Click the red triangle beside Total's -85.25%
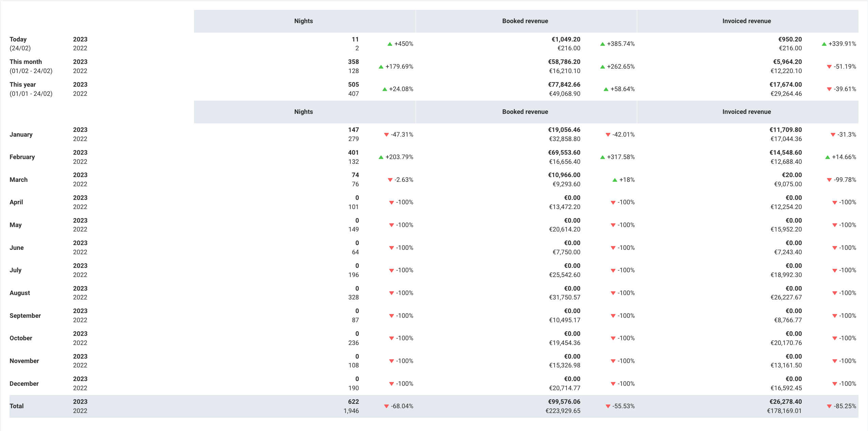The image size is (868, 431). [829, 406]
